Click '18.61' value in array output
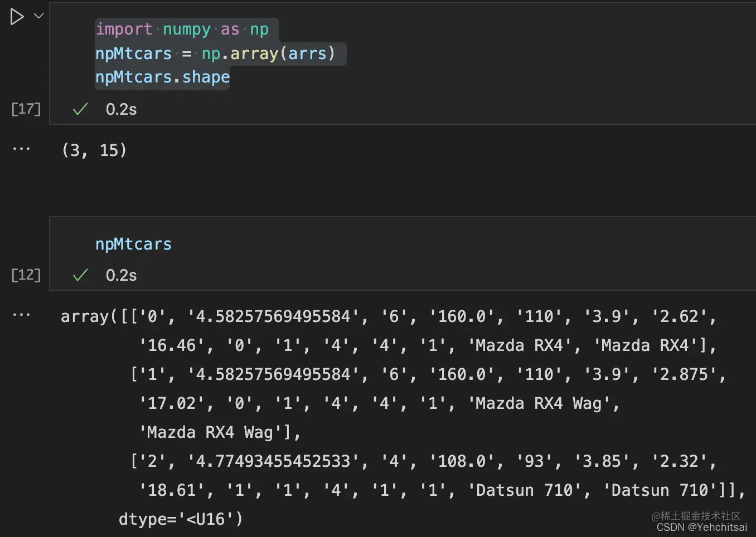The width and height of the screenshot is (756, 537). tap(172, 490)
